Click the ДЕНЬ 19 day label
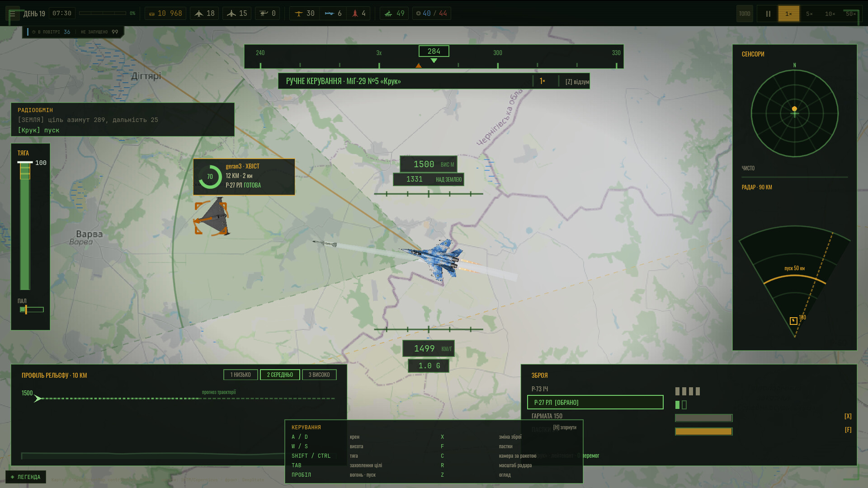Viewport: 868px width, 488px height. [x=34, y=14]
